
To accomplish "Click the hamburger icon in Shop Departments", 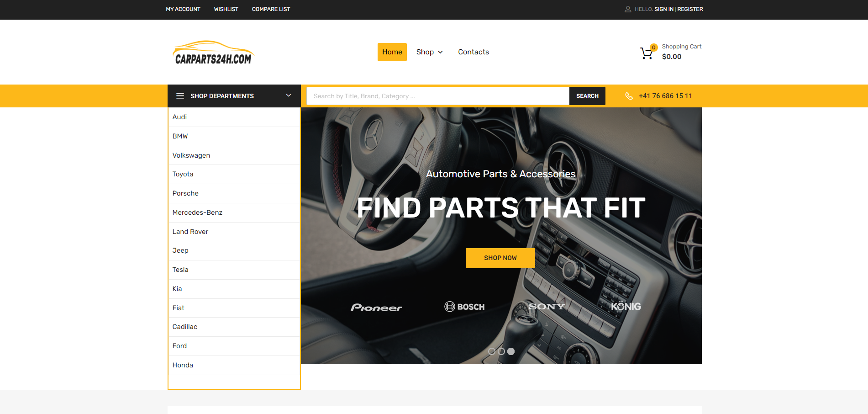I will [180, 96].
